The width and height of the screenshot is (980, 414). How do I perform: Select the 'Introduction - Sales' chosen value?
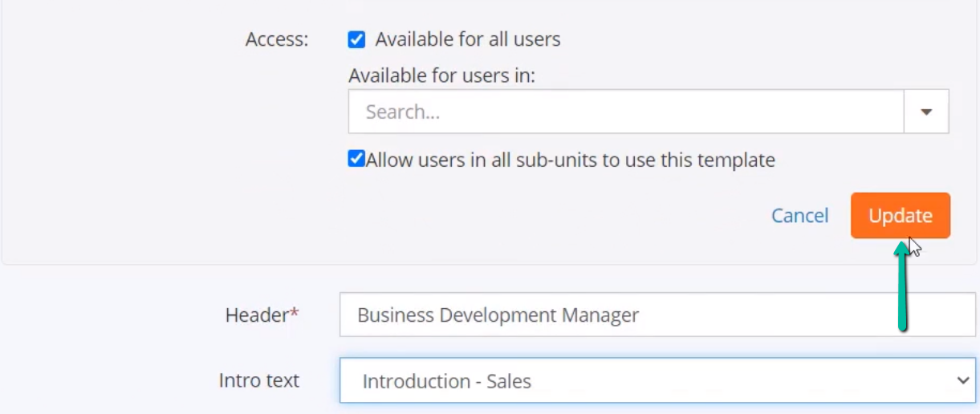tap(447, 382)
